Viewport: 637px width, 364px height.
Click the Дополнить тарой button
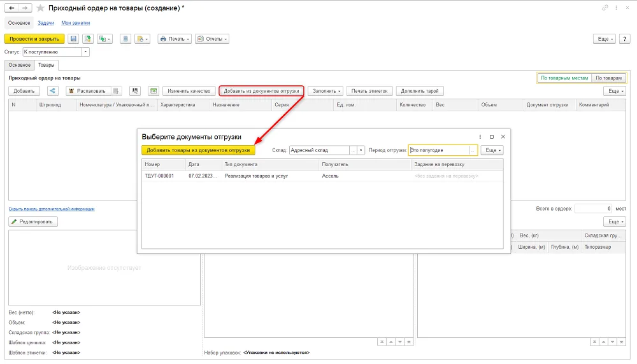pyautogui.click(x=420, y=91)
